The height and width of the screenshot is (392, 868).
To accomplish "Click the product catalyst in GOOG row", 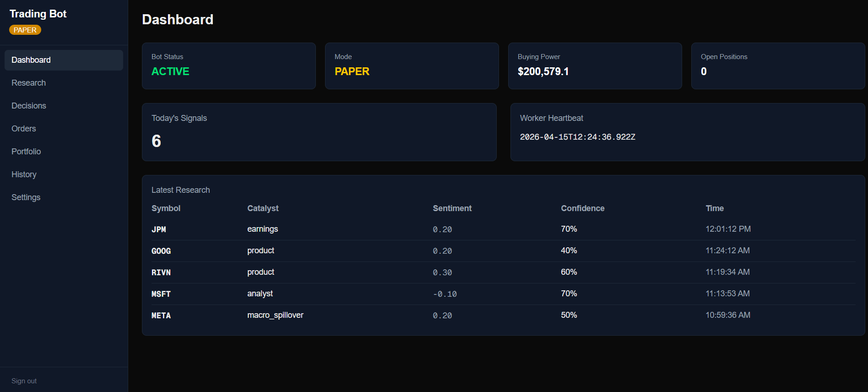I will (x=260, y=250).
